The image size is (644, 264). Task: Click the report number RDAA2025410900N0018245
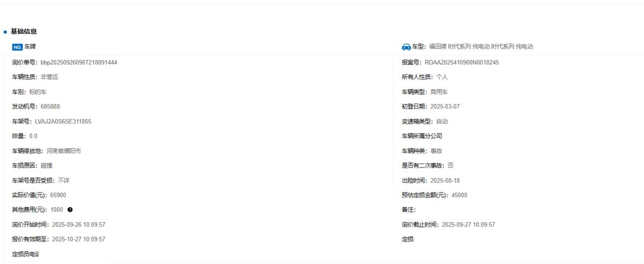(x=462, y=62)
